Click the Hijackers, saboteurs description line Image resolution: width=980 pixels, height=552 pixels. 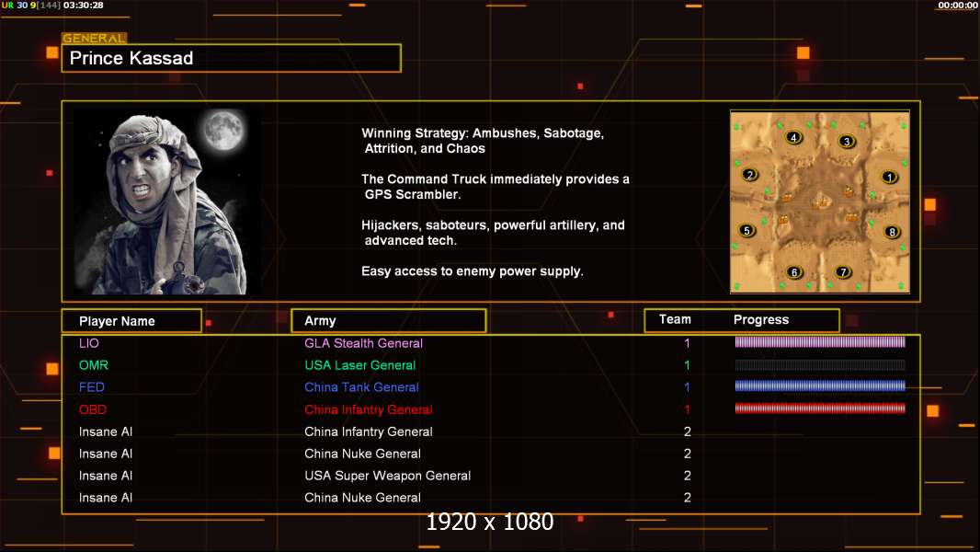[493, 233]
